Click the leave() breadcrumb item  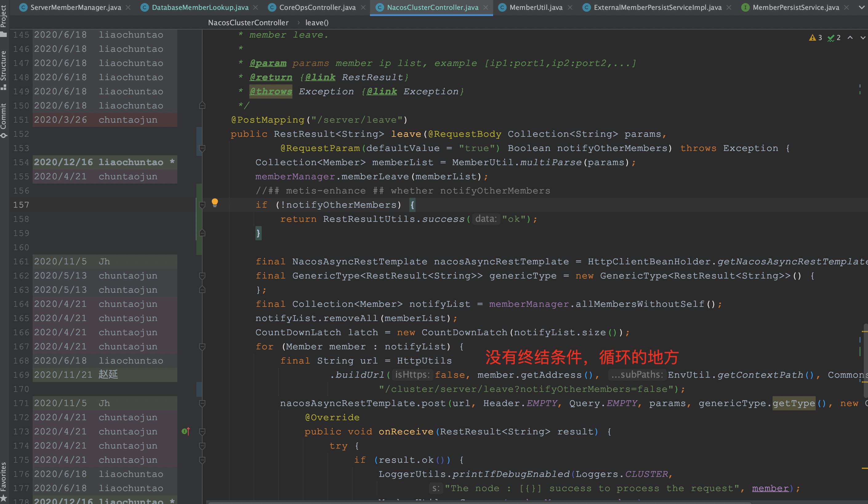click(x=316, y=23)
